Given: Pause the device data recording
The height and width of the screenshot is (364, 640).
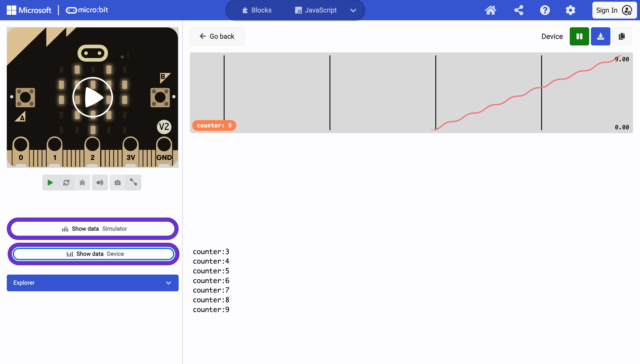Looking at the screenshot, I should [579, 36].
